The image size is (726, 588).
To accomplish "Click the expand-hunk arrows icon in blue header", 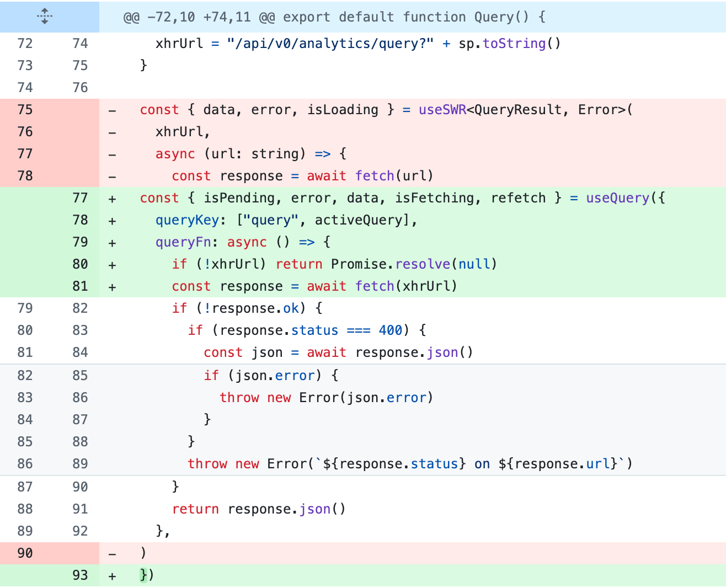I will pyautogui.click(x=44, y=17).
